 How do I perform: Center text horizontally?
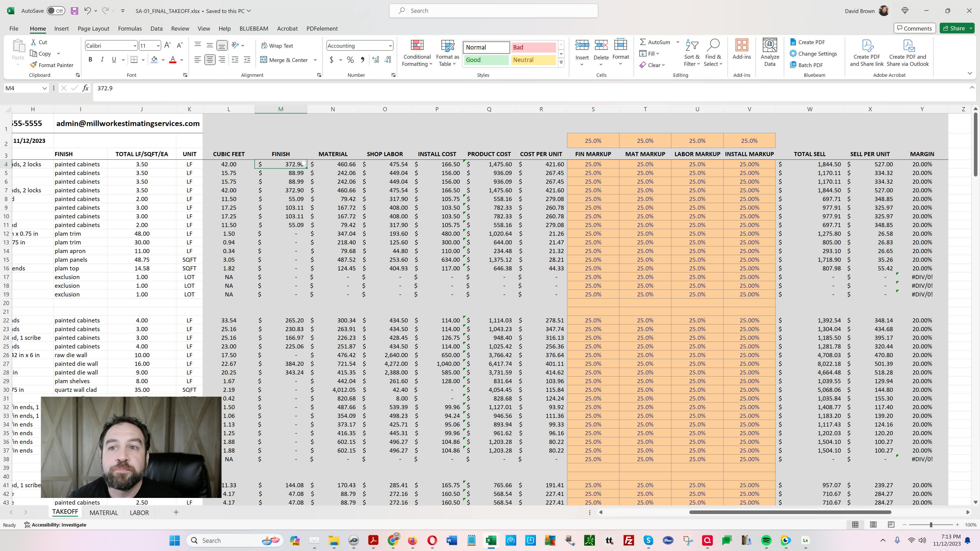tap(210, 60)
